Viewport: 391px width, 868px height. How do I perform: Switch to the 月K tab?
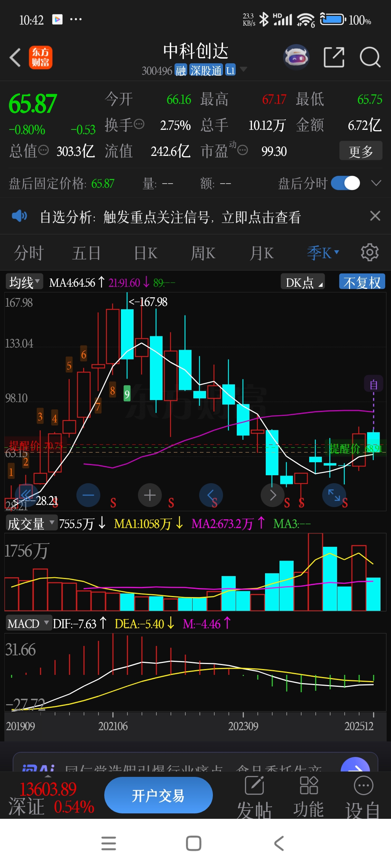click(x=262, y=252)
